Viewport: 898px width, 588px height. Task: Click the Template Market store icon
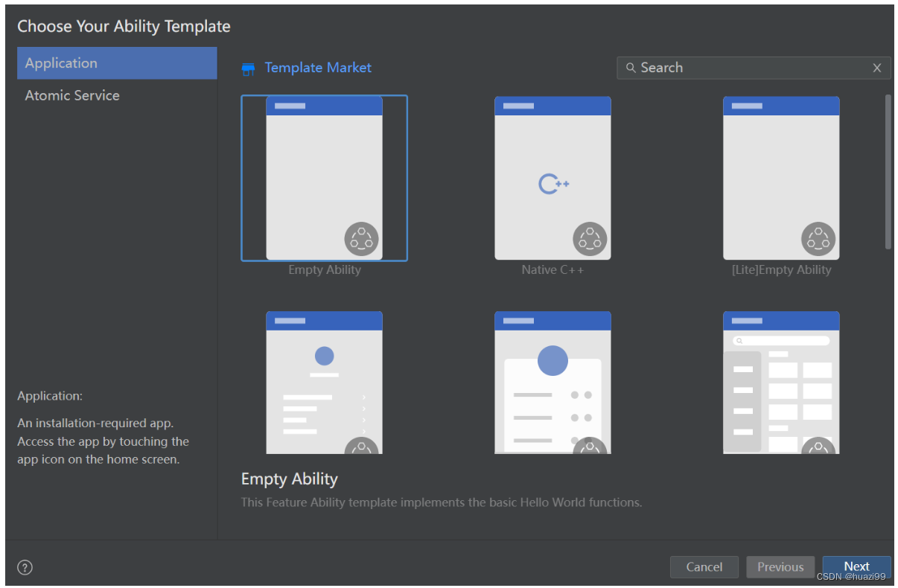[x=249, y=69]
